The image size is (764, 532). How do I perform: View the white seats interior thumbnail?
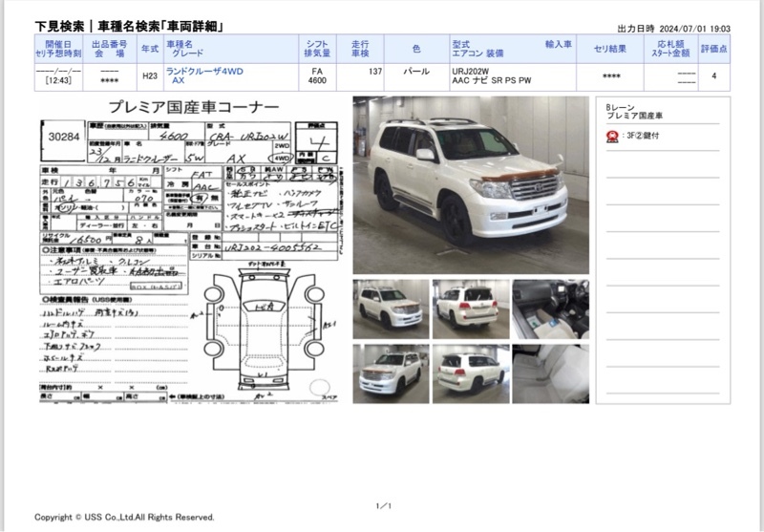[x=551, y=374]
